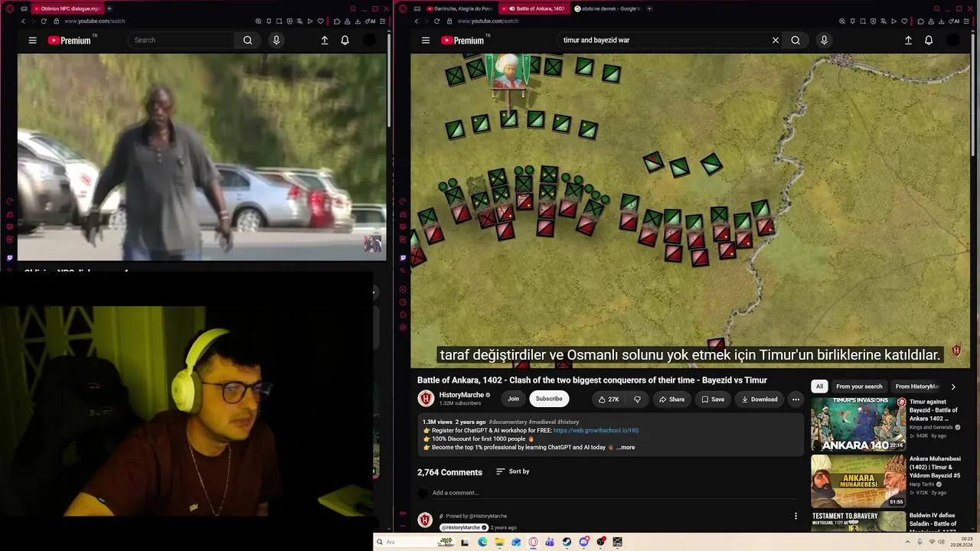This screenshot has width=980, height=551.
Task: Select the 'From your search' chip
Action: click(859, 386)
